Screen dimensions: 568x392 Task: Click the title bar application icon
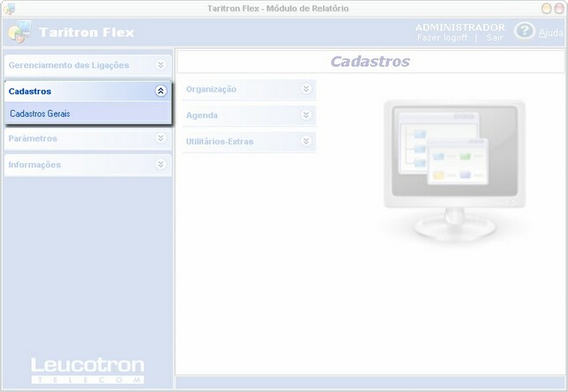tap(10, 9)
